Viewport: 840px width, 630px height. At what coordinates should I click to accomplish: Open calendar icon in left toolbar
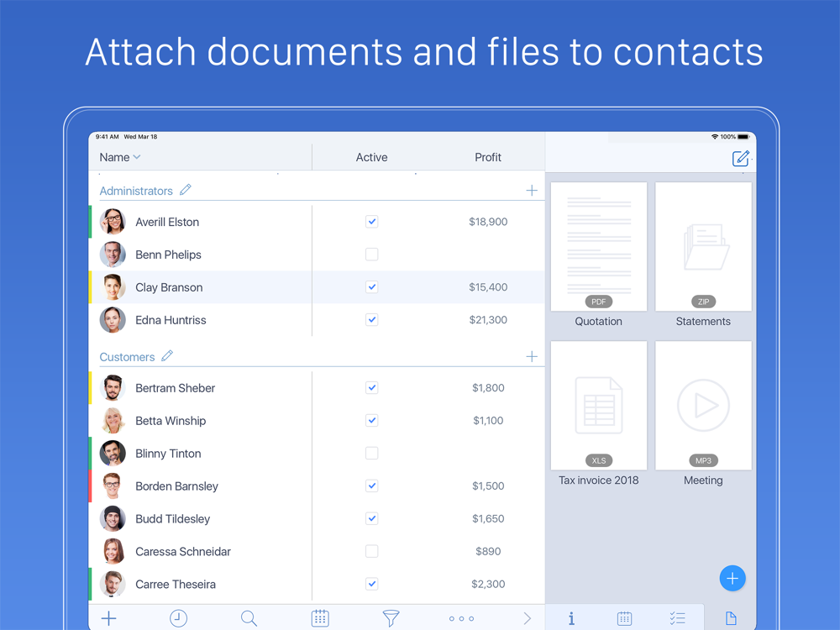click(320, 618)
